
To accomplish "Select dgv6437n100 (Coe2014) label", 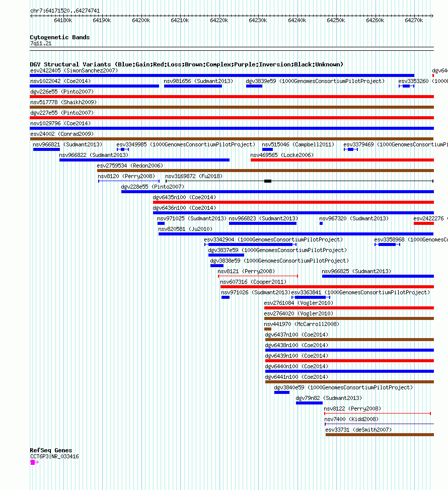I will click(296, 335).
